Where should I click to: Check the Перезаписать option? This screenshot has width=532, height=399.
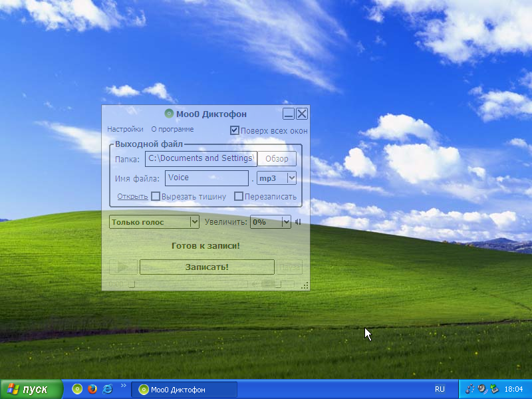[239, 197]
